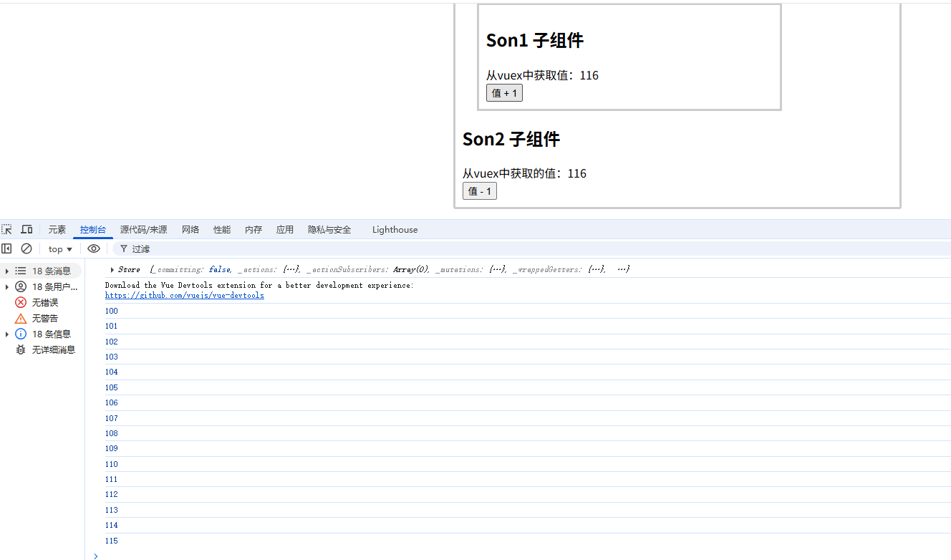Open live expression eye icon
This screenshot has height=560, width=951.
click(x=94, y=248)
